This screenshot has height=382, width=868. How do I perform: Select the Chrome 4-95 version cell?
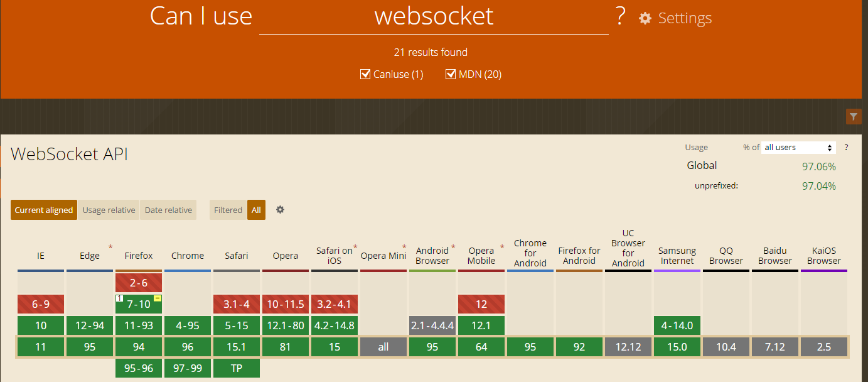pos(188,325)
